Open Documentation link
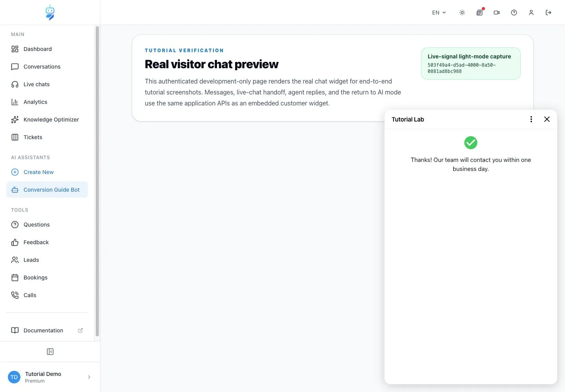This screenshot has width=565, height=392. pos(47,330)
